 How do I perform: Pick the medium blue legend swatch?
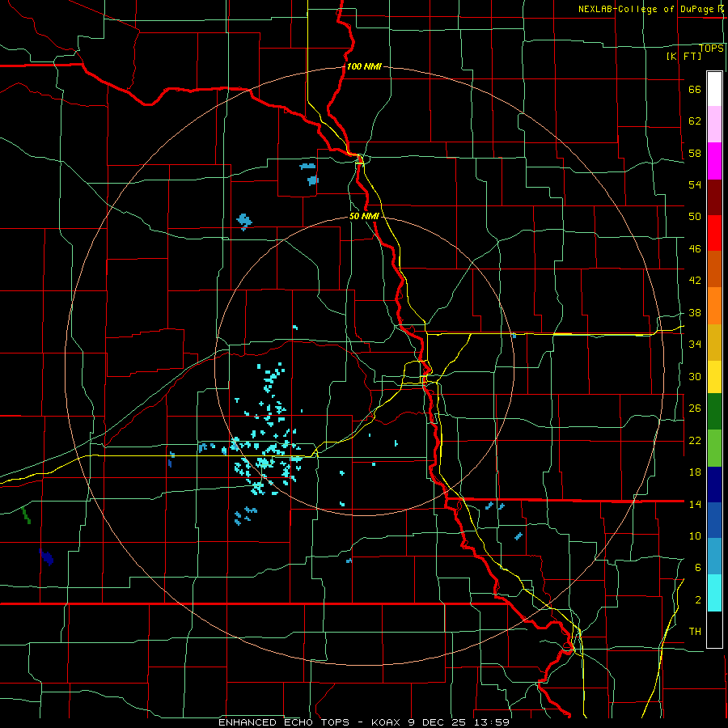click(714, 520)
